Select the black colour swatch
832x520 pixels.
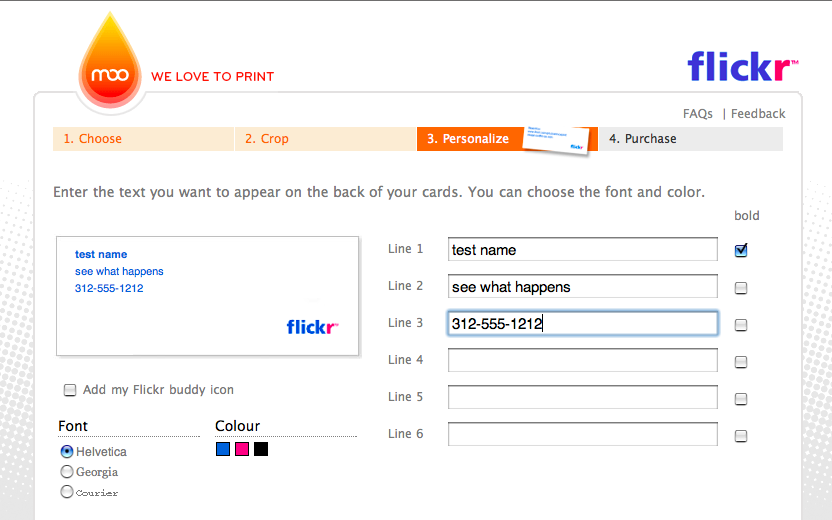(x=261, y=449)
